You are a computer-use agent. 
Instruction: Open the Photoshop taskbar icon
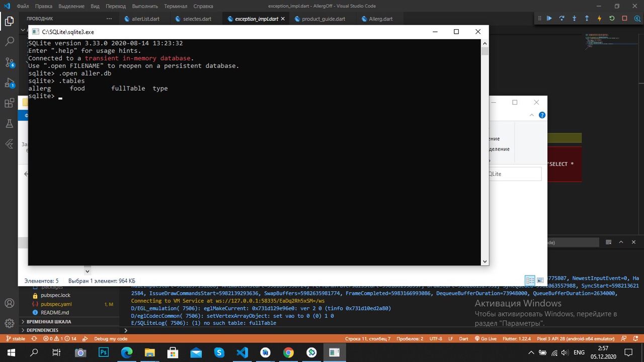tap(104, 352)
